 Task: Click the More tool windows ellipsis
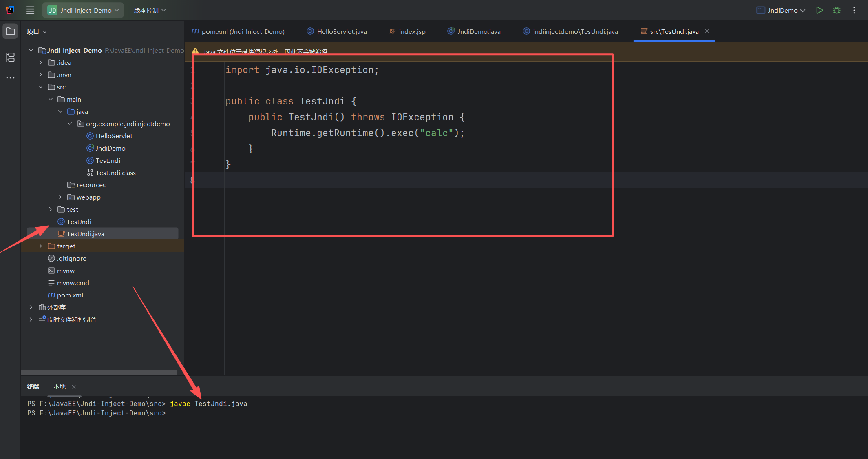coord(10,78)
